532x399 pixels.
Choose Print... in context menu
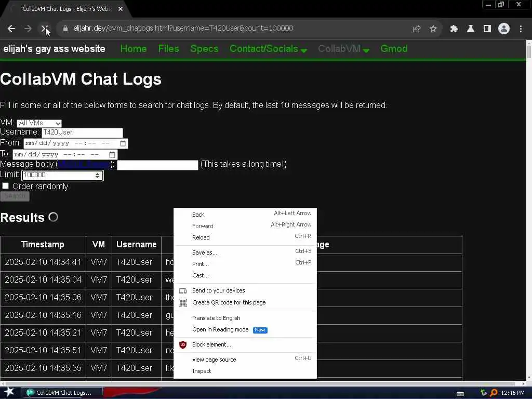[245, 264]
